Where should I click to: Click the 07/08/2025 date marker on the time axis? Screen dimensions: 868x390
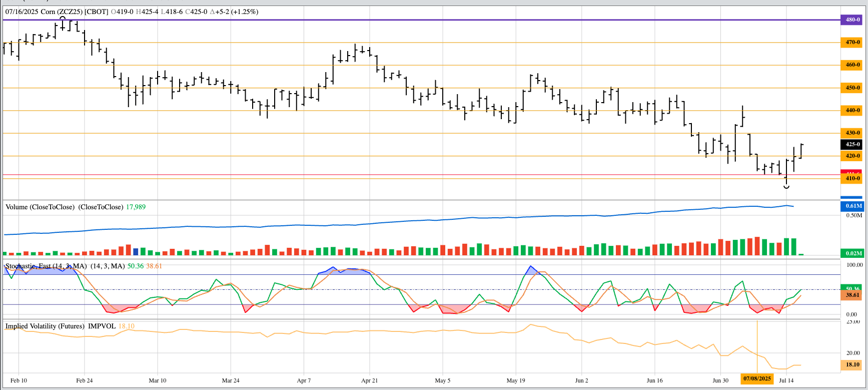coord(757,378)
